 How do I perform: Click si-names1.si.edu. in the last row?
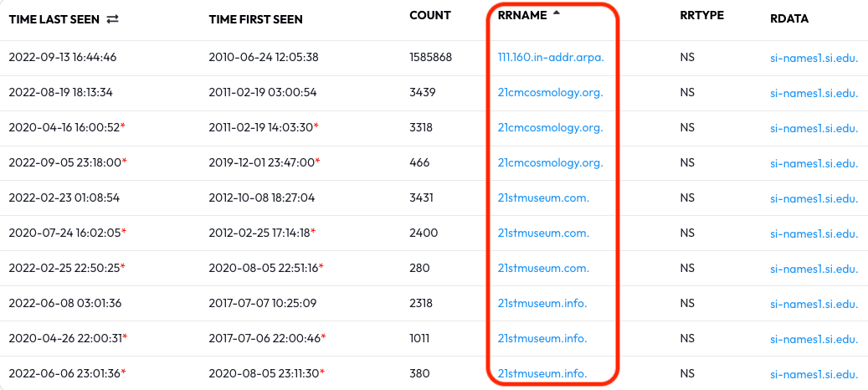pos(814,374)
